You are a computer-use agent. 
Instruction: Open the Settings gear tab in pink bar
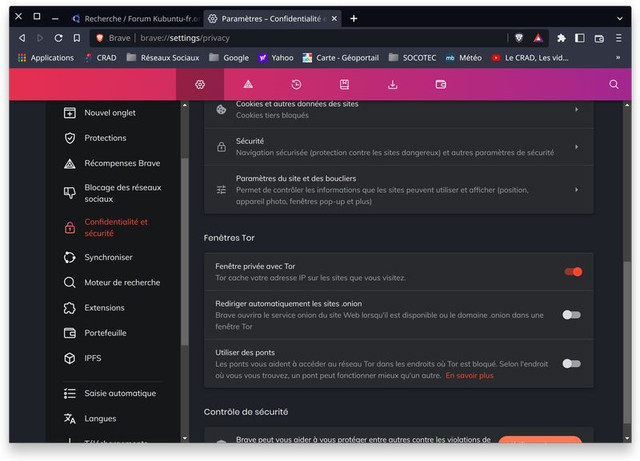point(200,85)
